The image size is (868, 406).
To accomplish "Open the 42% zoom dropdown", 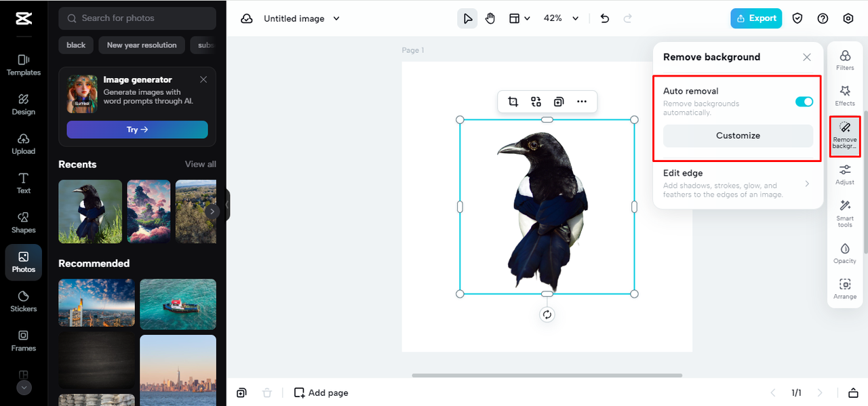I will (561, 18).
